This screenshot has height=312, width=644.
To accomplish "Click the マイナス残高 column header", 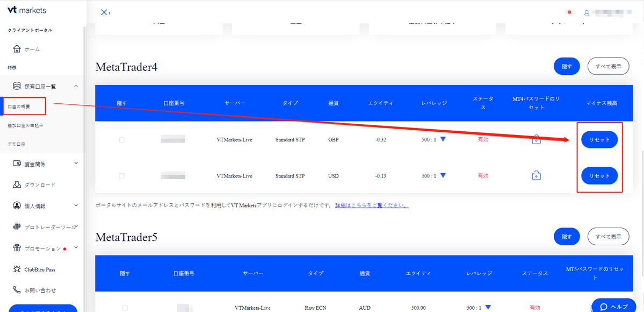I will point(601,103).
